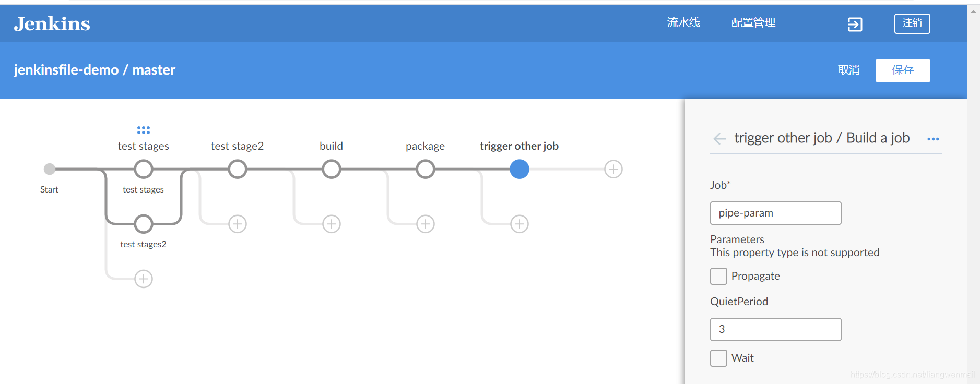
Task: Click the jenkinsfile-demo / master title
Action: (95, 70)
